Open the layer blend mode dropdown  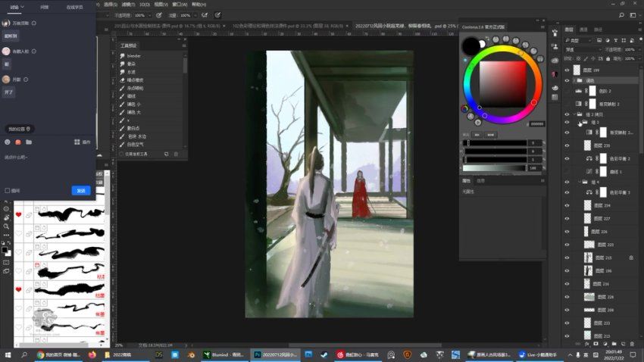(583, 50)
